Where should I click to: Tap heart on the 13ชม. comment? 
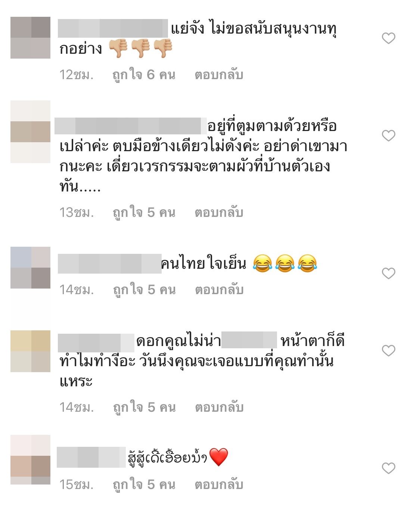pos(388,135)
